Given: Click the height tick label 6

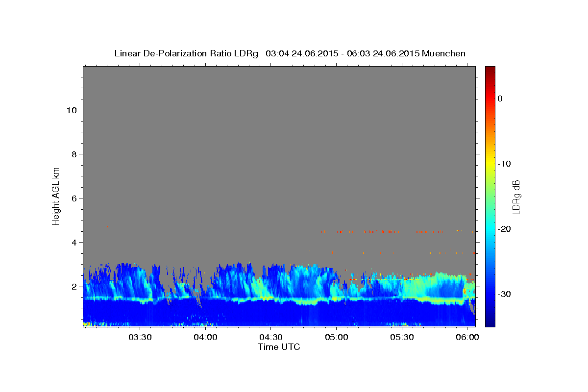Looking at the screenshot, I should coord(74,198).
